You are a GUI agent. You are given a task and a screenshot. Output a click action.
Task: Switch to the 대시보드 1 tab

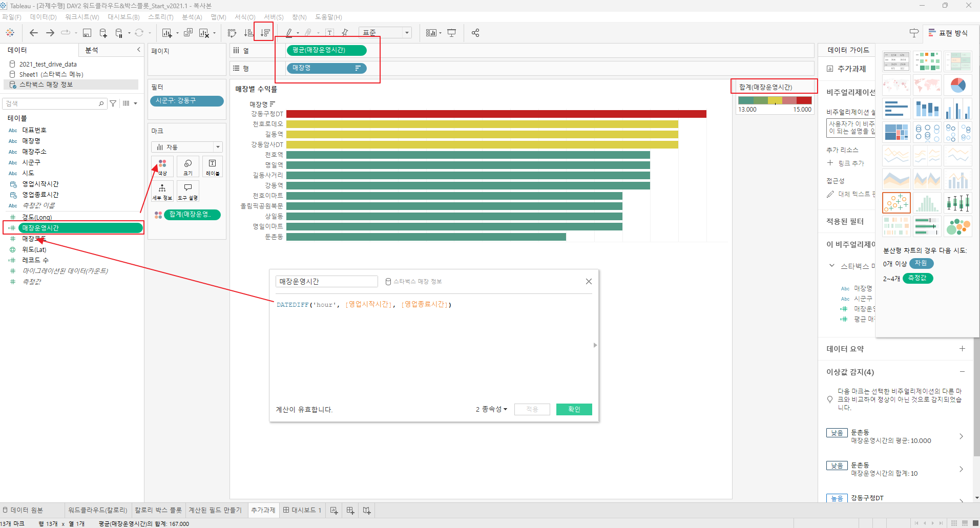point(302,510)
